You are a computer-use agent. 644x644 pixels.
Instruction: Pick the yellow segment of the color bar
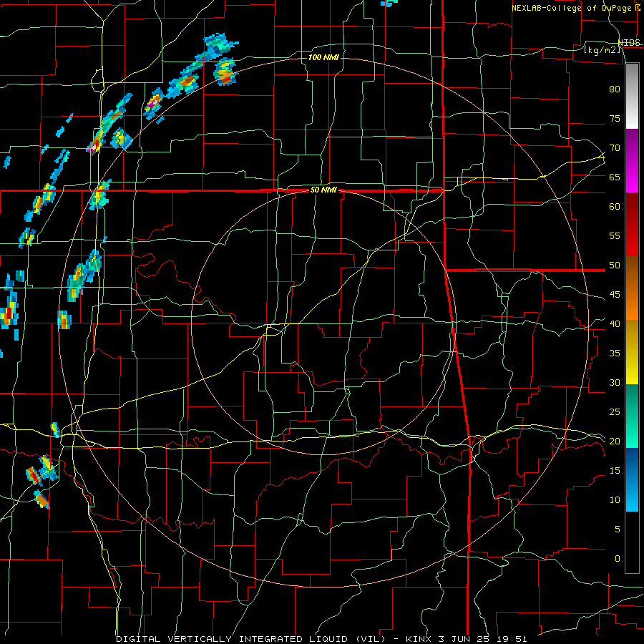[632, 352]
